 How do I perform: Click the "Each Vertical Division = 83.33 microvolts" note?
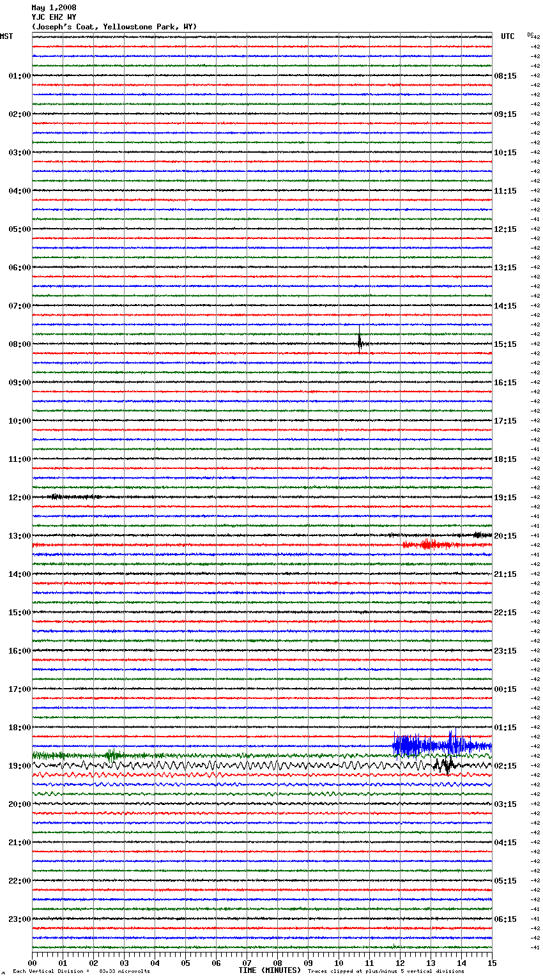point(81,971)
